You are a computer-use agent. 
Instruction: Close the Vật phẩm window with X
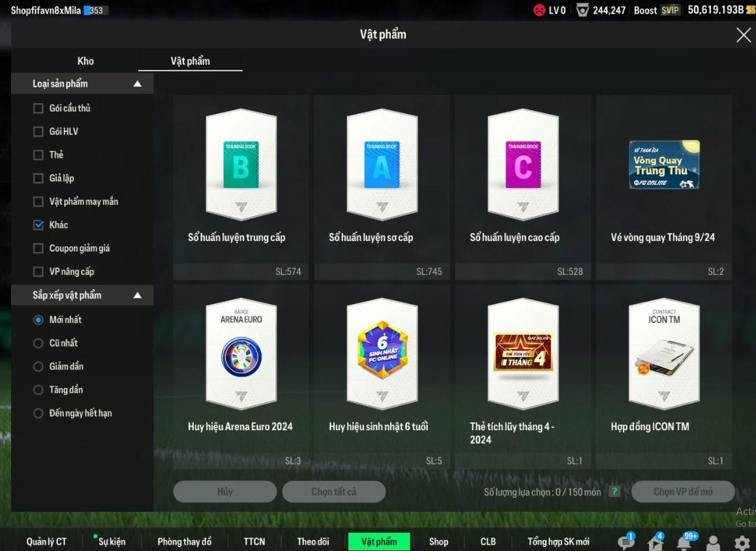743,35
